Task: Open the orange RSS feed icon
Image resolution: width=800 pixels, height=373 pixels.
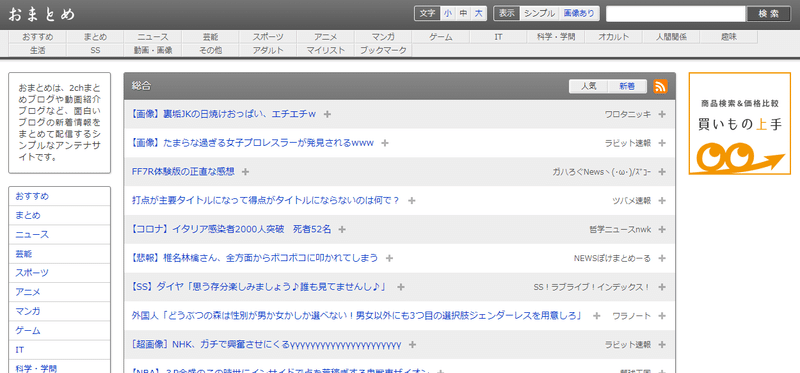Action: [660, 87]
